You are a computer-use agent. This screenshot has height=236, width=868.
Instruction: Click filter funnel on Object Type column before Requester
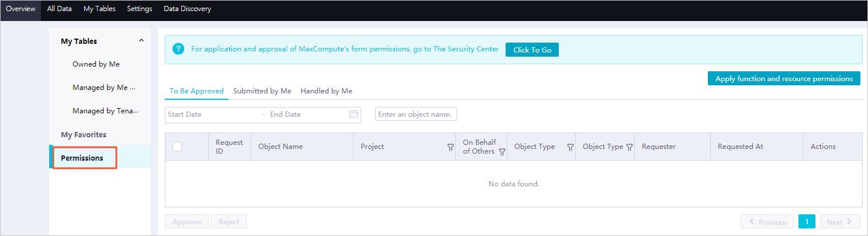(x=630, y=147)
